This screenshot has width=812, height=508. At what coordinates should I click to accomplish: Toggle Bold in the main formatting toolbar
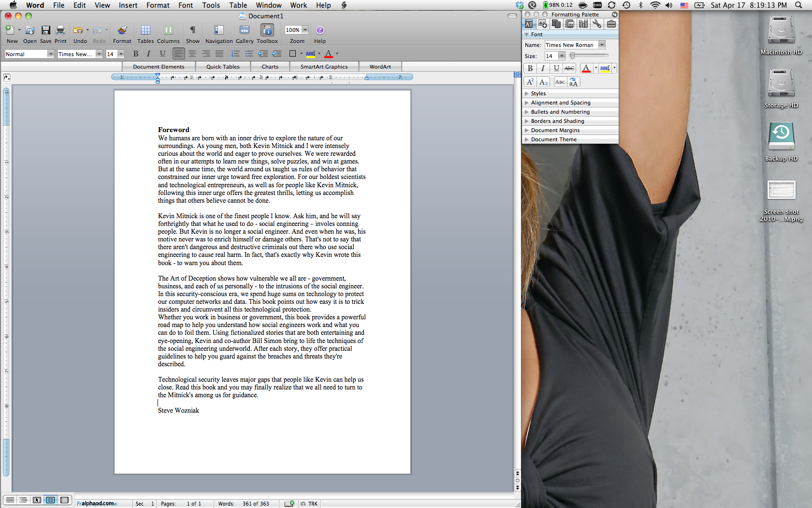coord(136,54)
